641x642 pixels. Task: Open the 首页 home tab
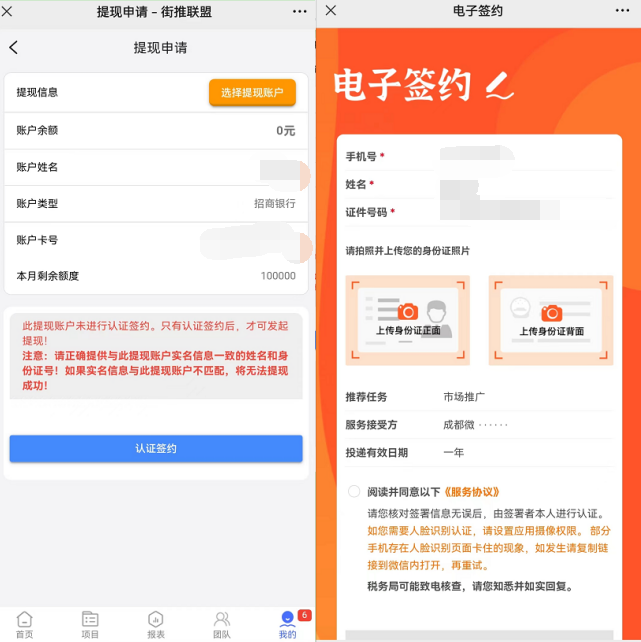pos(24,624)
